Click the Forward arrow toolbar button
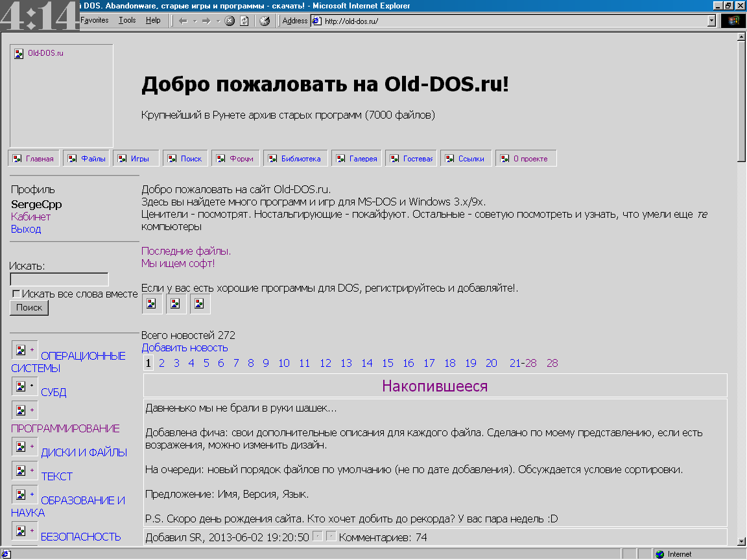747x560 pixels. [206, 21]
